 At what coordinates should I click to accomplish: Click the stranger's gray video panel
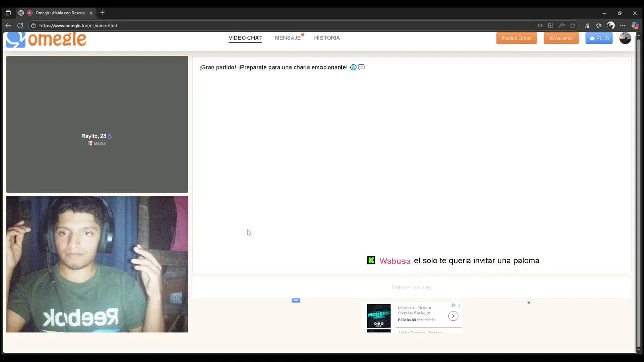coord(97,124)
